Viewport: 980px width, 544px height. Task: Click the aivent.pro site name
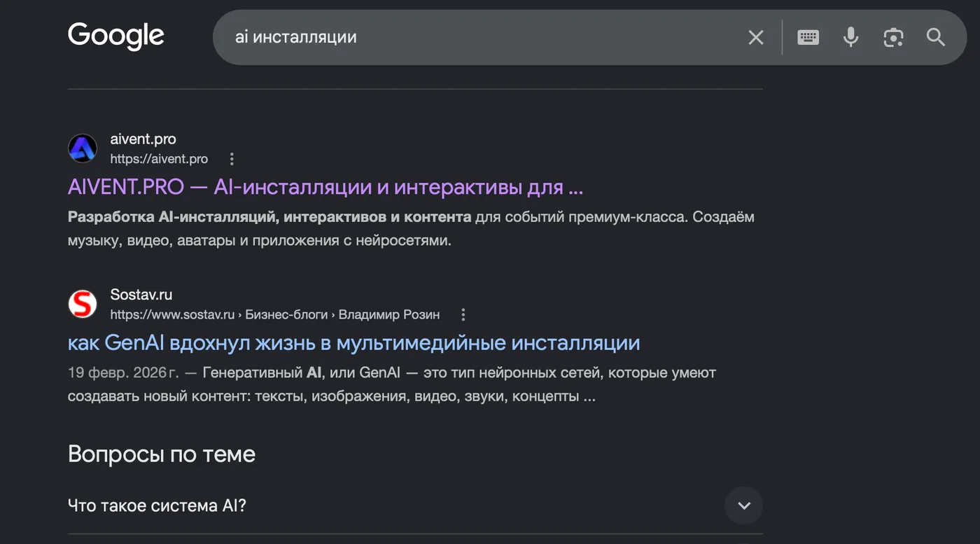click(x=143, y=139)
